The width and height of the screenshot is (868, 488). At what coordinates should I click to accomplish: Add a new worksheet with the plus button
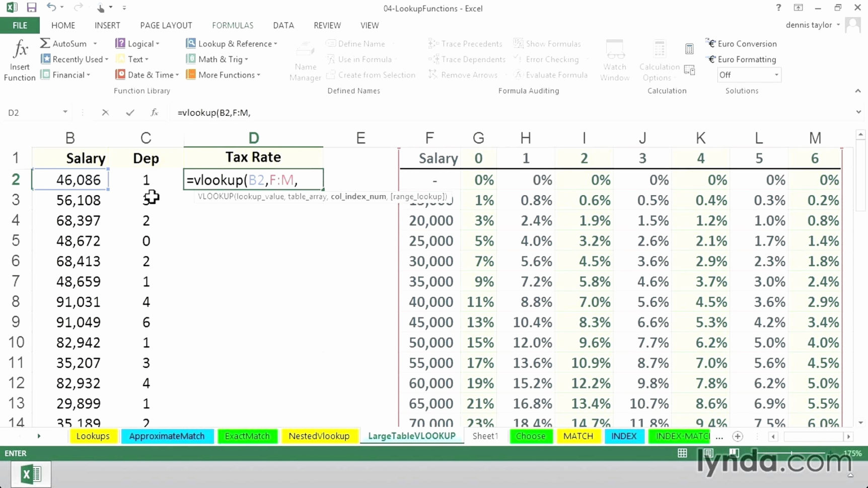[737, 436]
